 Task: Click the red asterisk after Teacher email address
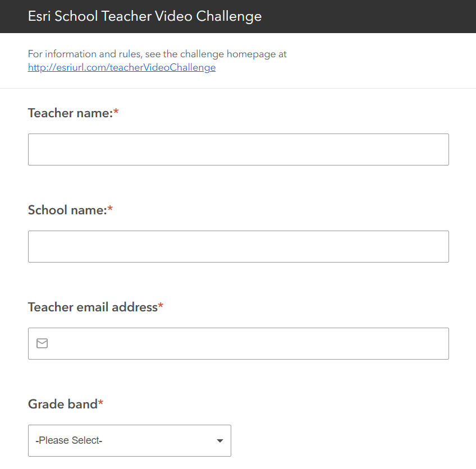(x=161, y=306)
